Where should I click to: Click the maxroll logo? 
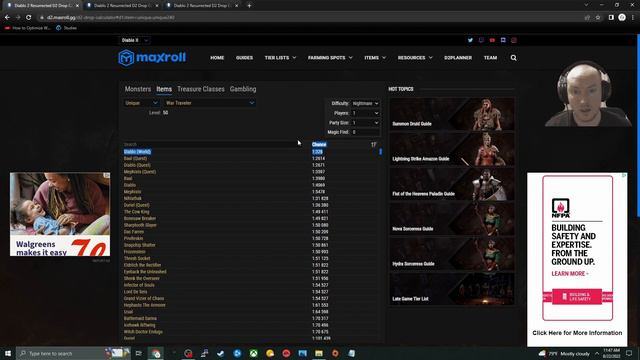point(152,58)
